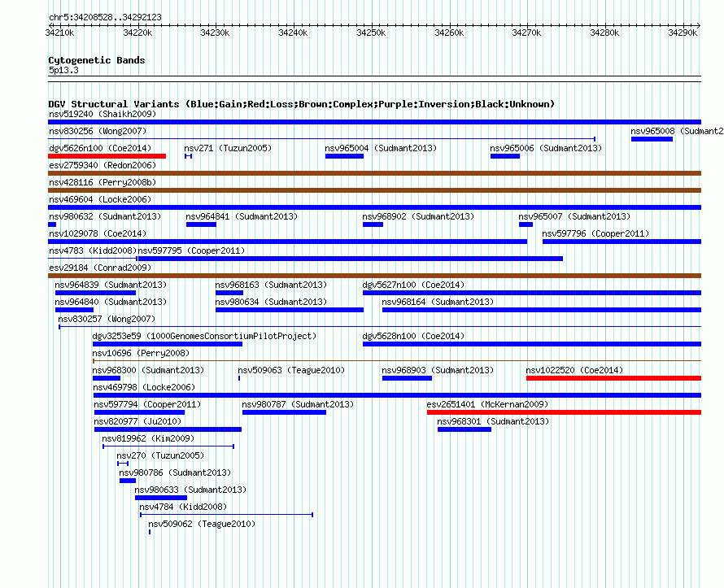Click nsv509063 (Teague2010) label
The width and height of the screenshot is (724, 588).
[291, 370]
